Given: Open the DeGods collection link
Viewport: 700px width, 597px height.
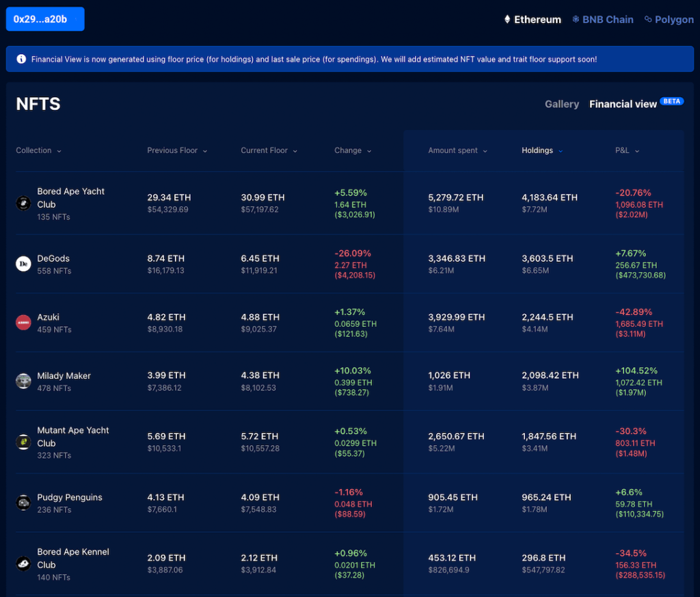Looking at the screenshot, I should (x=53, y=258).
